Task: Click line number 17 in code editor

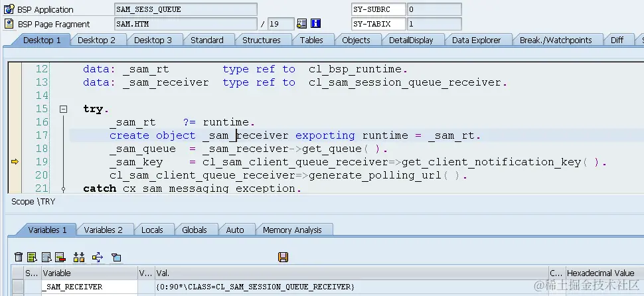Action: (x=41, y=135)
